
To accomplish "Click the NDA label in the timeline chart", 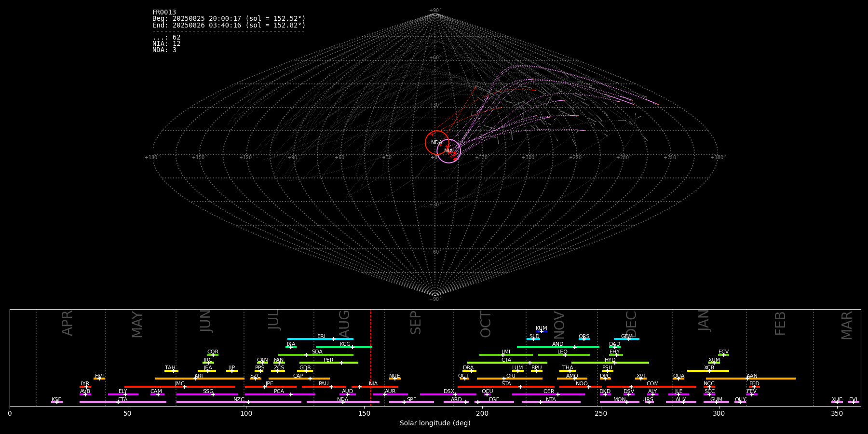I will [x=342, y=400].
